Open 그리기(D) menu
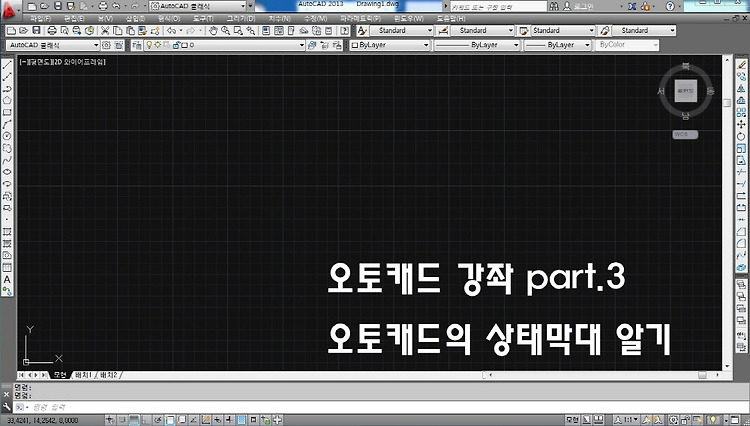This screenshot has width=750, height=426. coord(241,19)
